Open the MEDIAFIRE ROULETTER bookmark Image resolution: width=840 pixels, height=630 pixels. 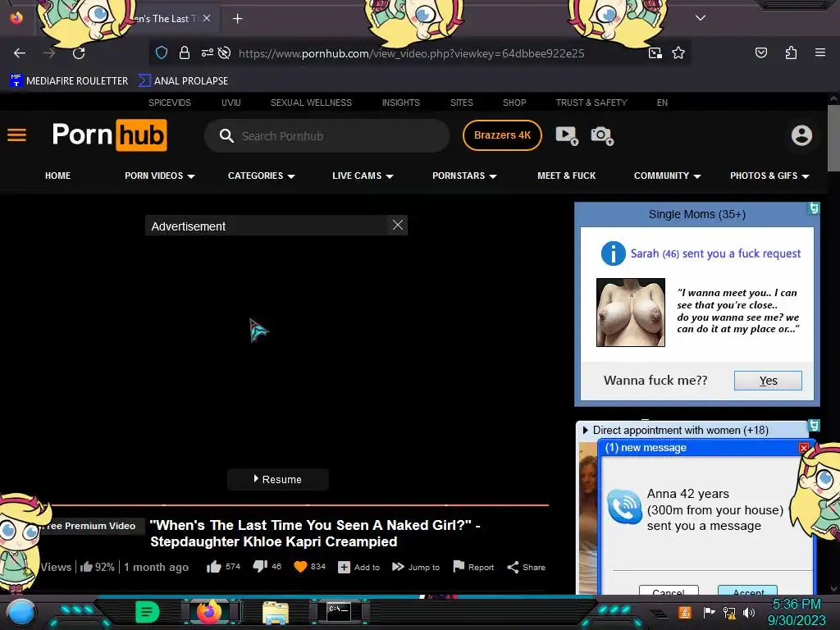click(69, 81)
